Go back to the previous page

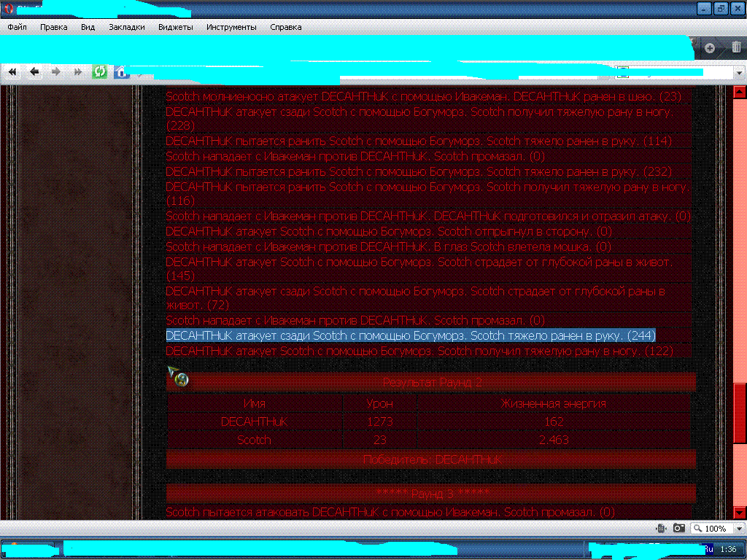tap(34, 71)
